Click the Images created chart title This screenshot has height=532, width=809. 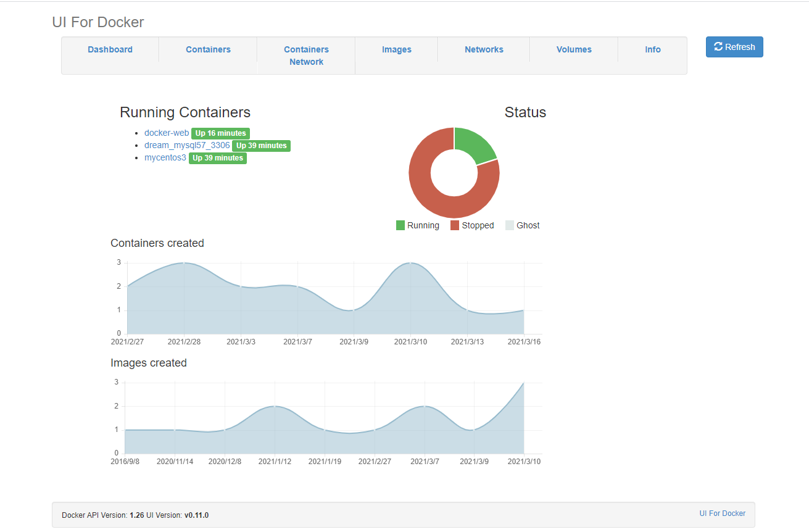tap(149, 363)
